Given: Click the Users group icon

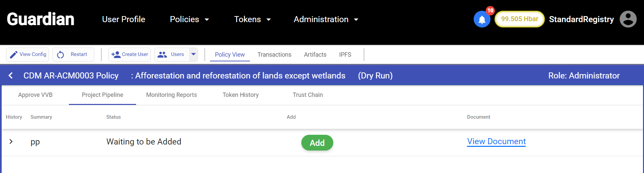Looking at the screenshot, I should [162, 55].
